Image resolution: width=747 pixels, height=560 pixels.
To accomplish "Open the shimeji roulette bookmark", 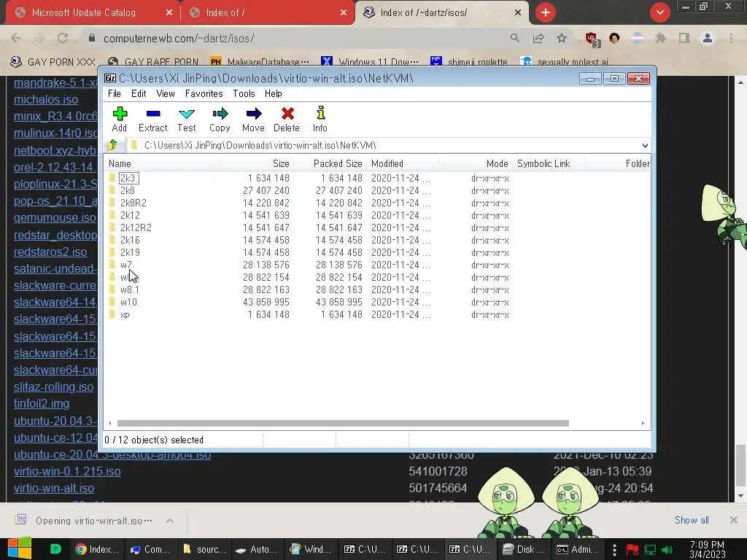I will click(468, 62).
